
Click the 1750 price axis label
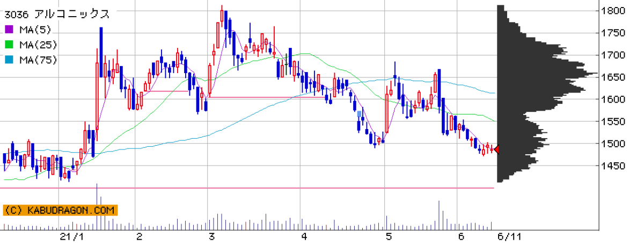click(x=613, y=33)
